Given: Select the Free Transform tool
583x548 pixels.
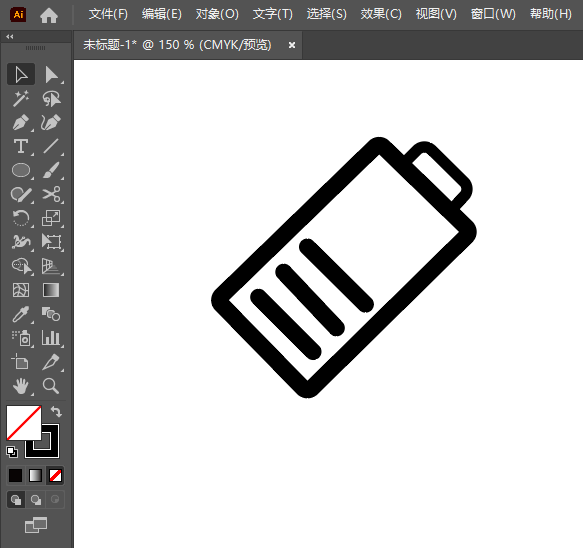Looking at the screenshot, I should (x=51, y=242).
